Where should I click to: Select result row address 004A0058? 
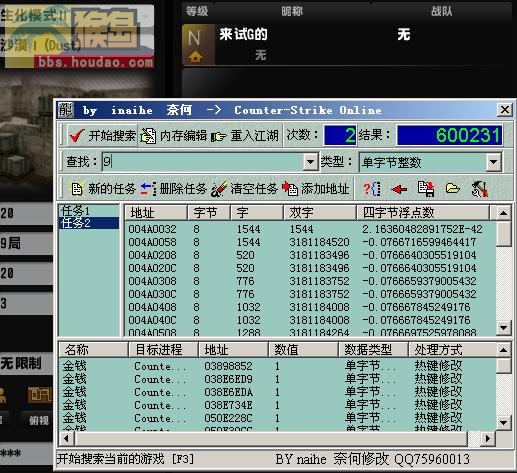(x=310, y=242)
